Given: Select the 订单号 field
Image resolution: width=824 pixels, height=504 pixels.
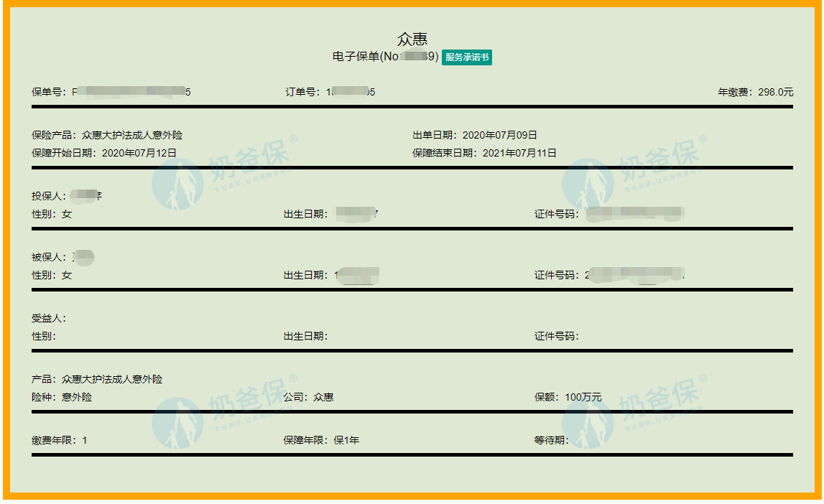Looking at the screenshot, I should pyautogui.click(x=330, y=92).
